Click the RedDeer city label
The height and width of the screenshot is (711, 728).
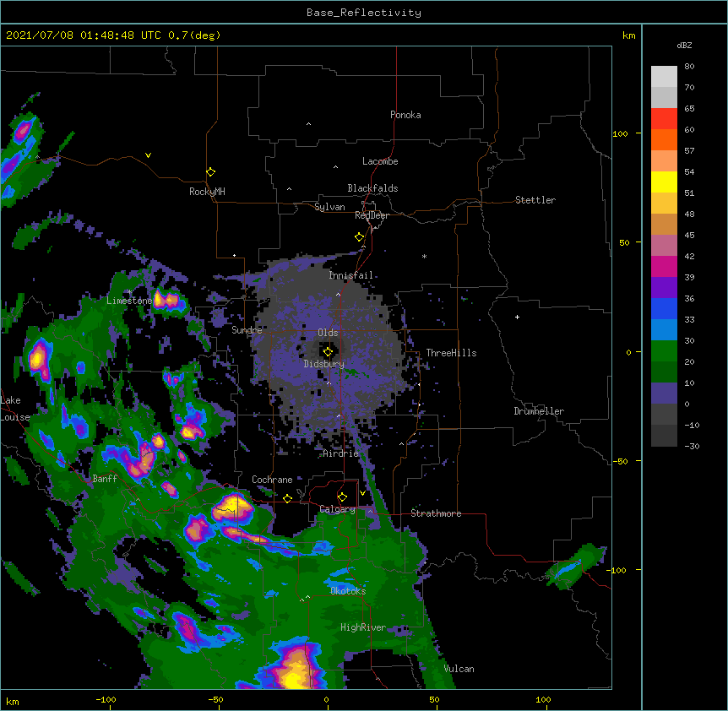[x=372, y=215]
